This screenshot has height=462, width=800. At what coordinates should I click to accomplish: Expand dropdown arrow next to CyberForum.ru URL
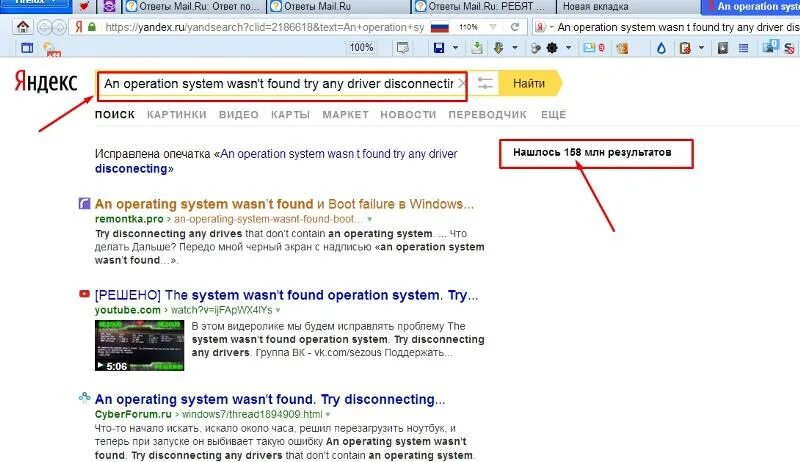coord(328,414)
